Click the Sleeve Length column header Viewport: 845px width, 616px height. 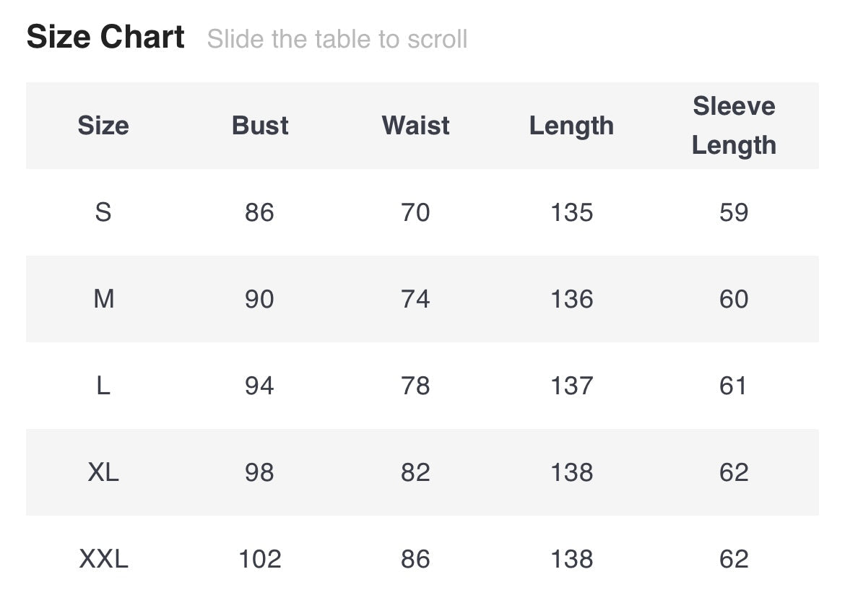click(x=734, y=126)
